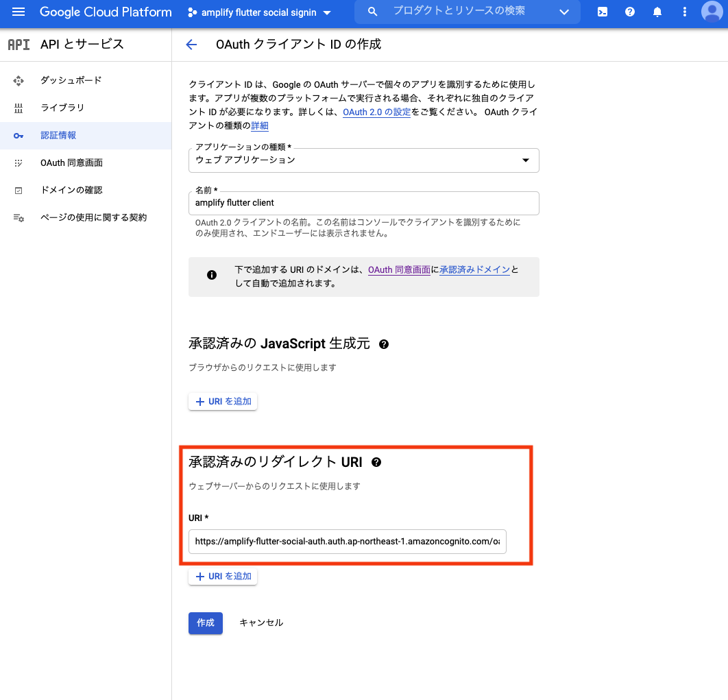Image resolution: width=728 pixels, height=700 pixels.
Task: Open ドメインの確認 in the sidebar
Action: (86, 190)
